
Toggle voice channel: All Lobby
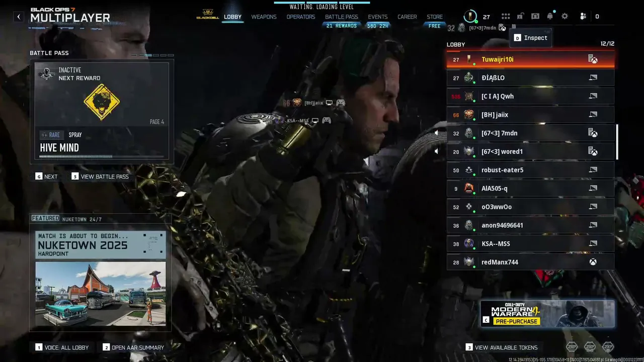(x=62, y=347)
